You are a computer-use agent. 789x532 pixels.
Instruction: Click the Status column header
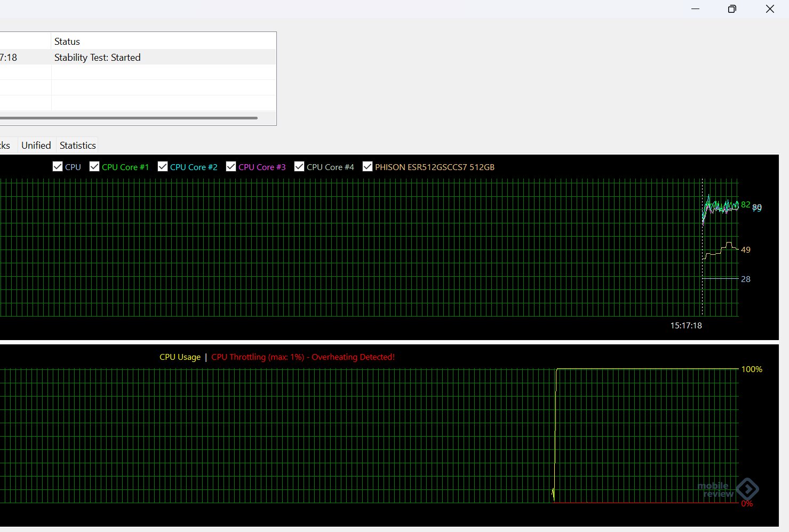pyautogui.click(x=67, y=42)
